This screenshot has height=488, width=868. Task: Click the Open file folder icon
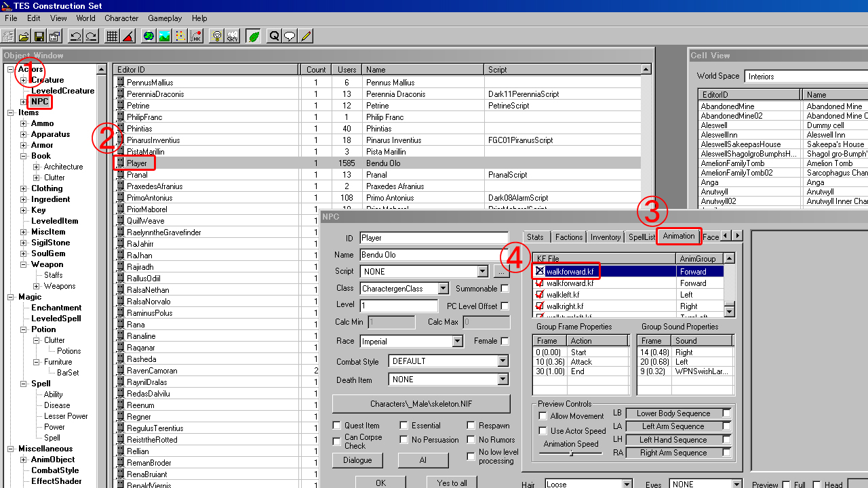coord(24,36)
